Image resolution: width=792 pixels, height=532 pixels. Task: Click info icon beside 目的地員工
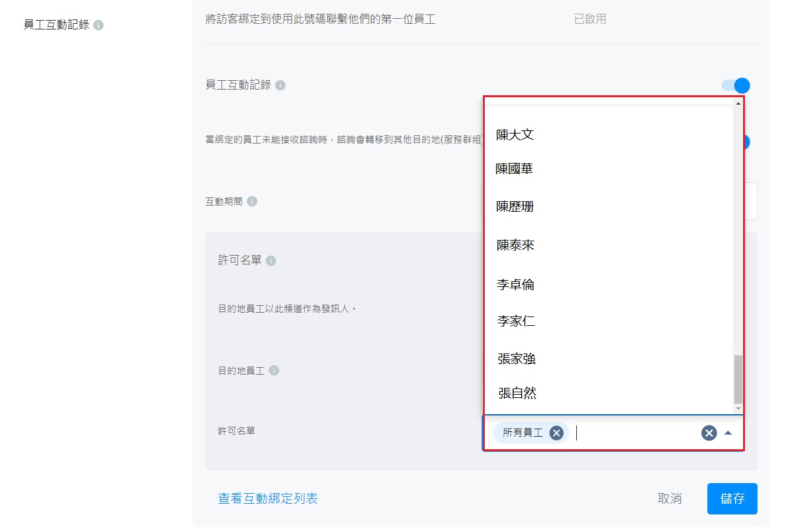[x=273, y=371]
